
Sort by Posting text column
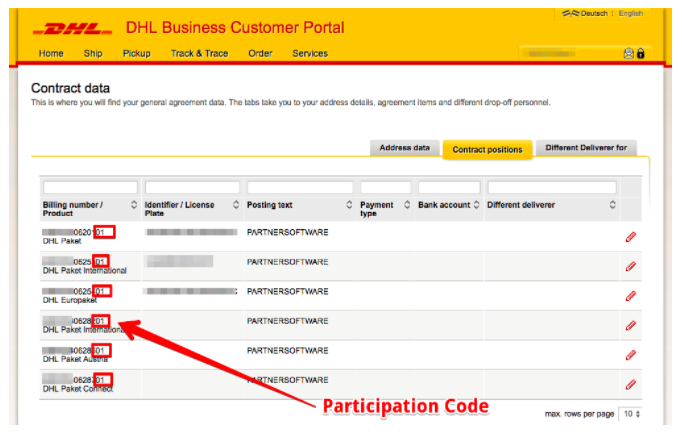point(349,205)
